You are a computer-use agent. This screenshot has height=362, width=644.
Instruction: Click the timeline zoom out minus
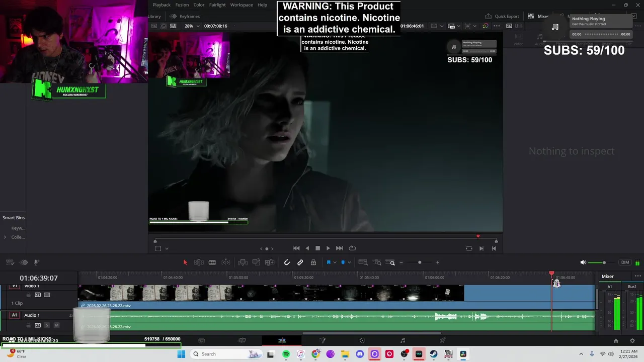tap(401, 262)
